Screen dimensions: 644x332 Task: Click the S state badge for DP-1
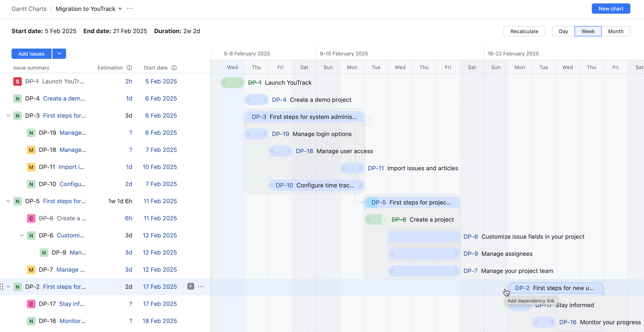click(17, 82)
